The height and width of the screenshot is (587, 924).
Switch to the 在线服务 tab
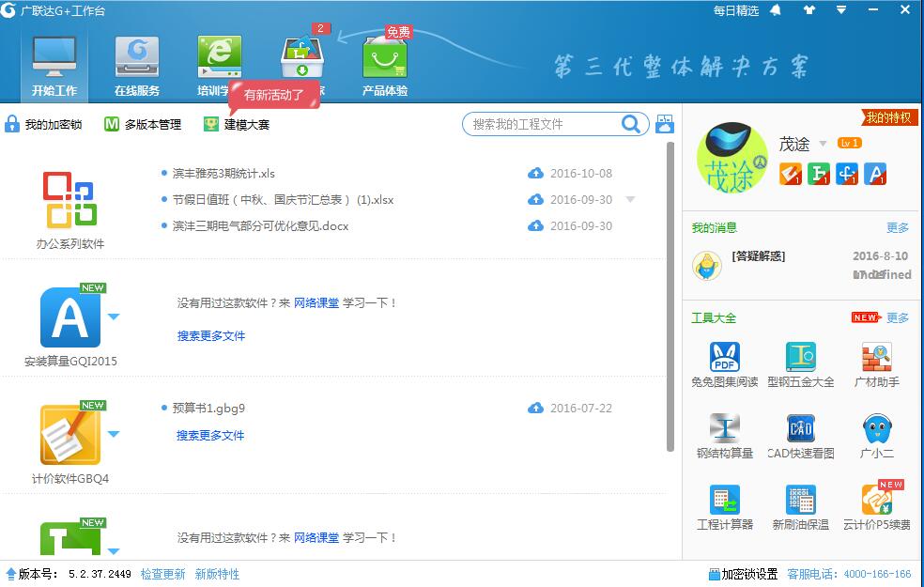pyautogui.click(x=137, y=66)
